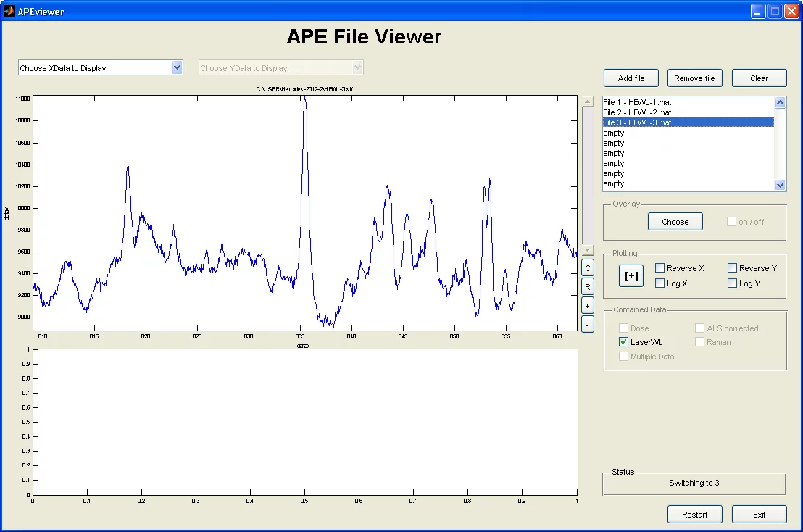The height and width of the screenshot is (532, 803).
Task: Select File 3 - HEWL-3.mat in list
Action: [x=688, y=122]
